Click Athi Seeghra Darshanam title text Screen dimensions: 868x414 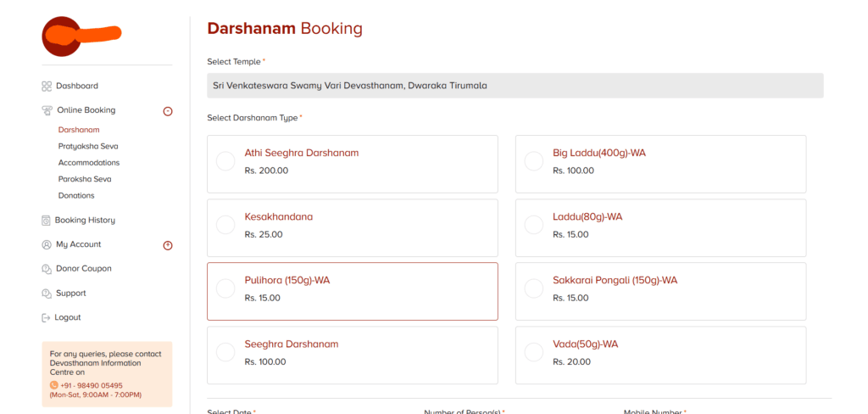[x=302, y=153]
